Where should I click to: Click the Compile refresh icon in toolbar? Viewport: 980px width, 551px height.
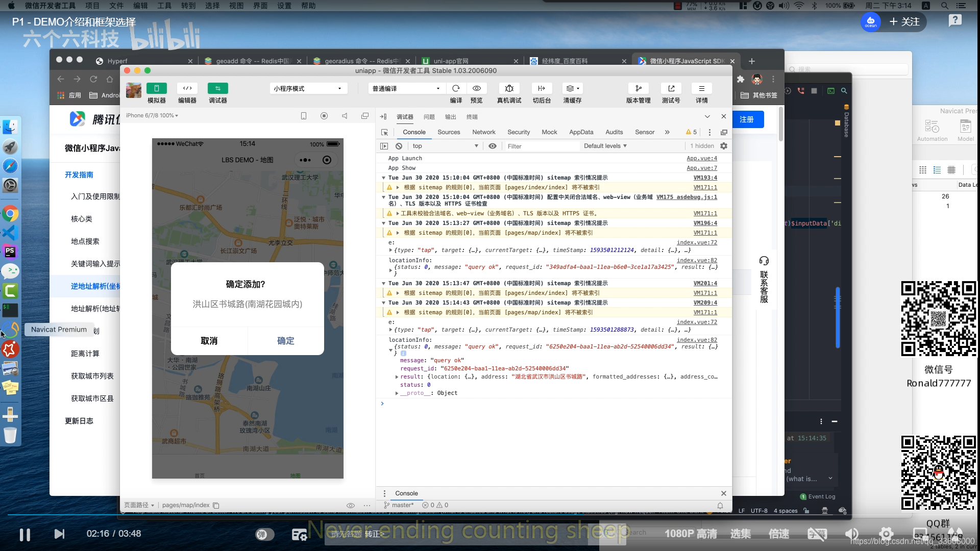click(456, 88)
